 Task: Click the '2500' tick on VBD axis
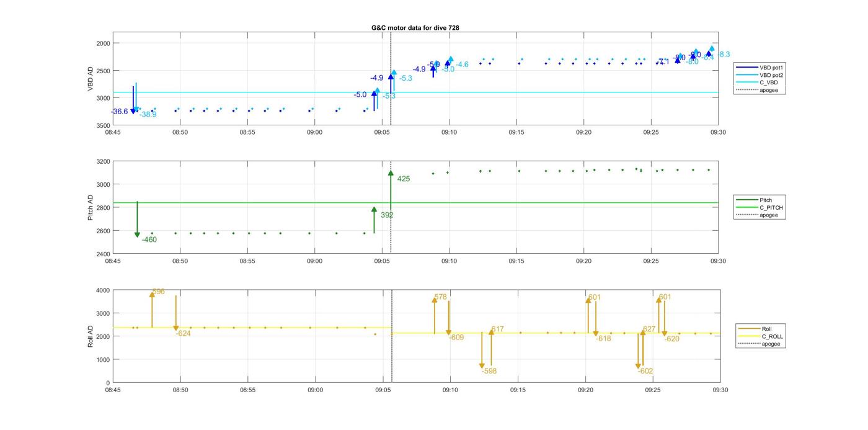102,71
